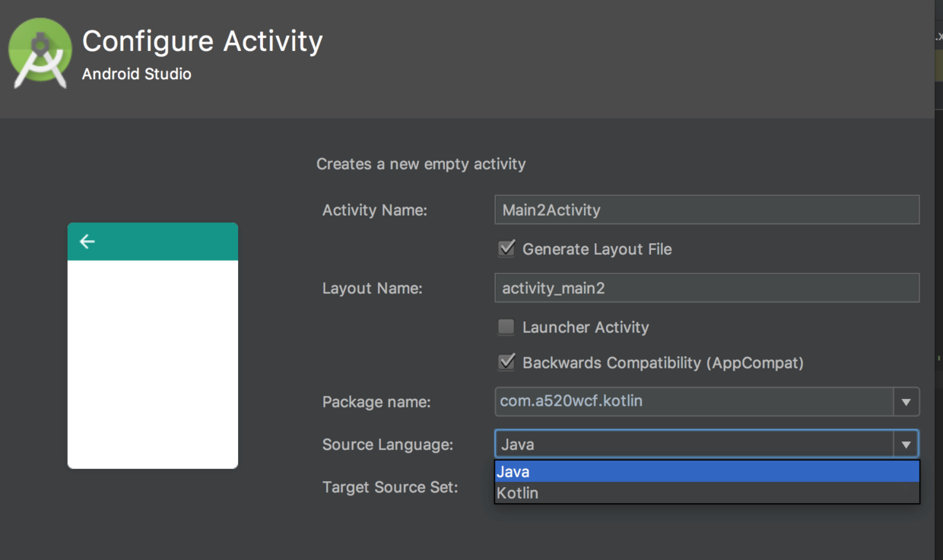Click the Activity Name label
The width and height of the screenshot is (943, 560).
pyautogui.click(x=375, y=210)
